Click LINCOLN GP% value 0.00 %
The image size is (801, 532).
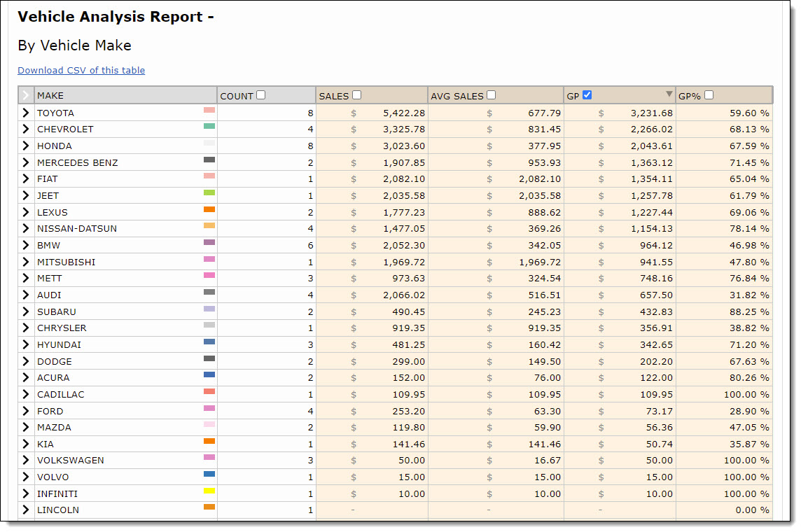[752, 510]
